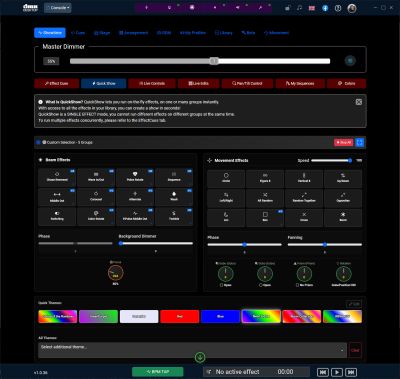The image size is (400, 379).
Task: Select the Wave In/Out beam effect
Action: coord(96,177)
